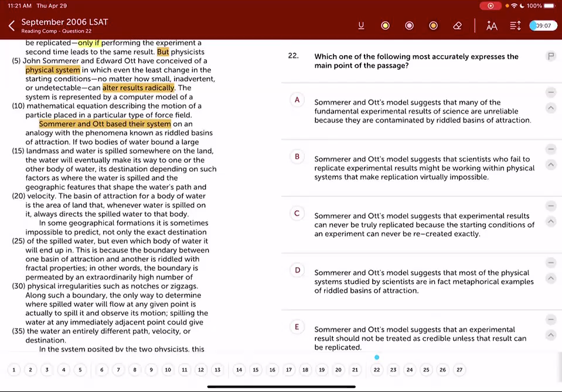Collapse answer choice D with chevron
This screenshot has height=392, width=562.
coord(550,278)
